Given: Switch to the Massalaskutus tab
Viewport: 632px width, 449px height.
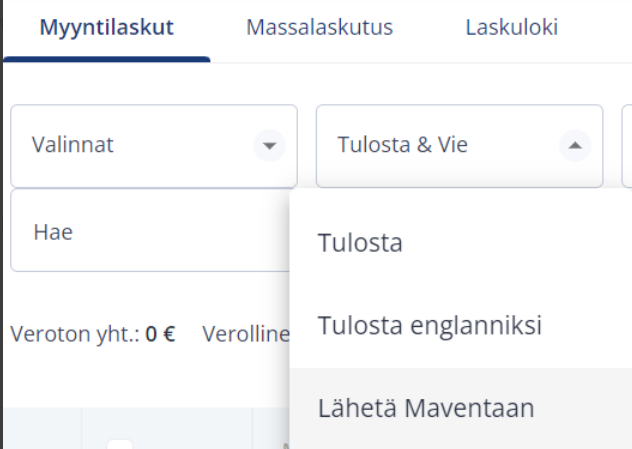Looking at the screenshot, I should click(x=320, y=27).
